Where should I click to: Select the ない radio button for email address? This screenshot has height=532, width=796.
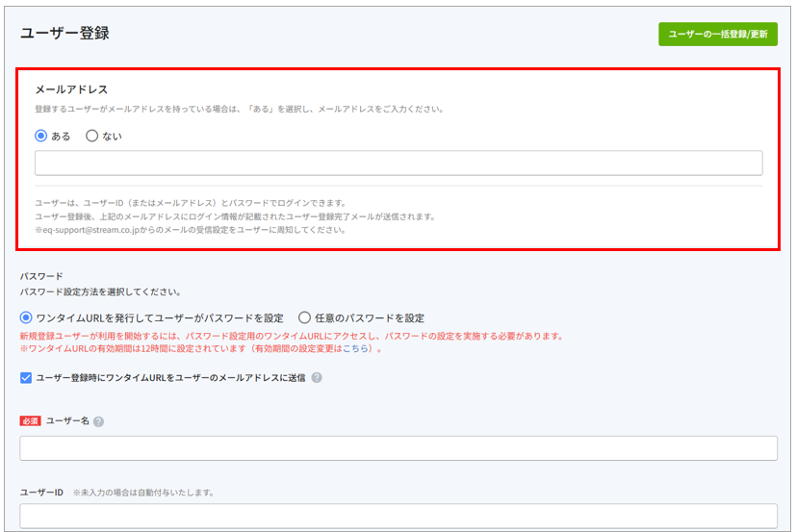point(91,136)
